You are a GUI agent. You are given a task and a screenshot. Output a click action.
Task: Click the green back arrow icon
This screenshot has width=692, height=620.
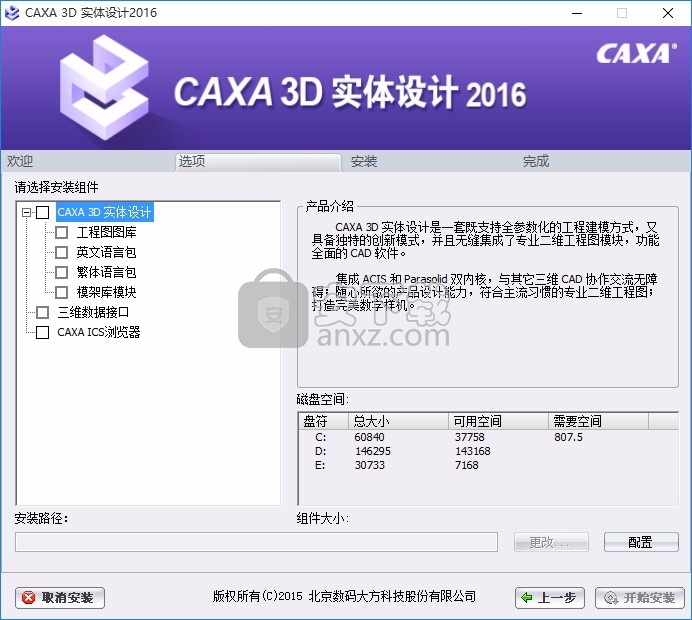[x=527, y=598]
